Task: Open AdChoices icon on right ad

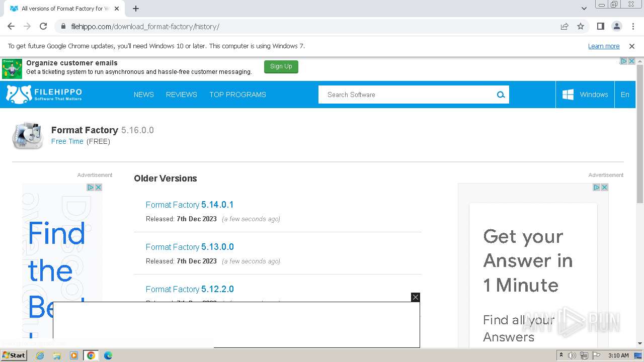Action: tap(597, 187)
